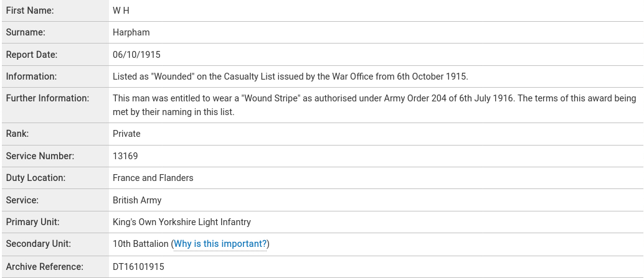The width and height of the screenshot is (644, 278).
Task: Click the W H first name value
Action: click(x=121, y=11)
